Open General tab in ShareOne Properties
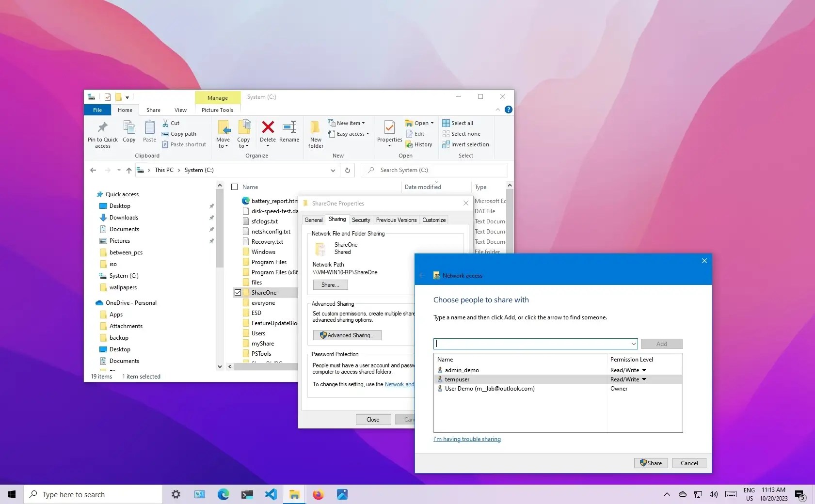 pos(313,220)
